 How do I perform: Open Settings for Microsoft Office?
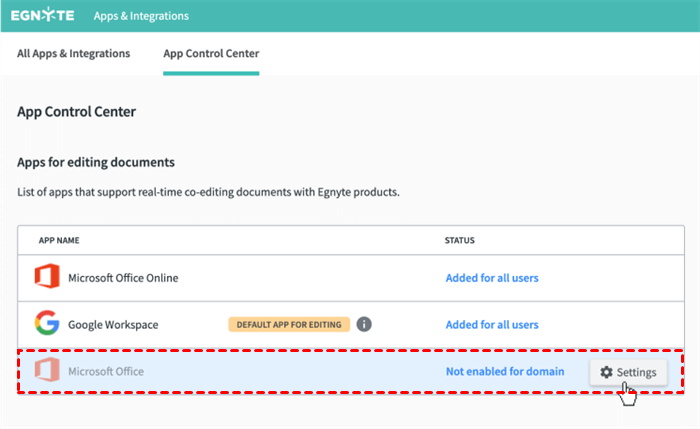point(628,372)
